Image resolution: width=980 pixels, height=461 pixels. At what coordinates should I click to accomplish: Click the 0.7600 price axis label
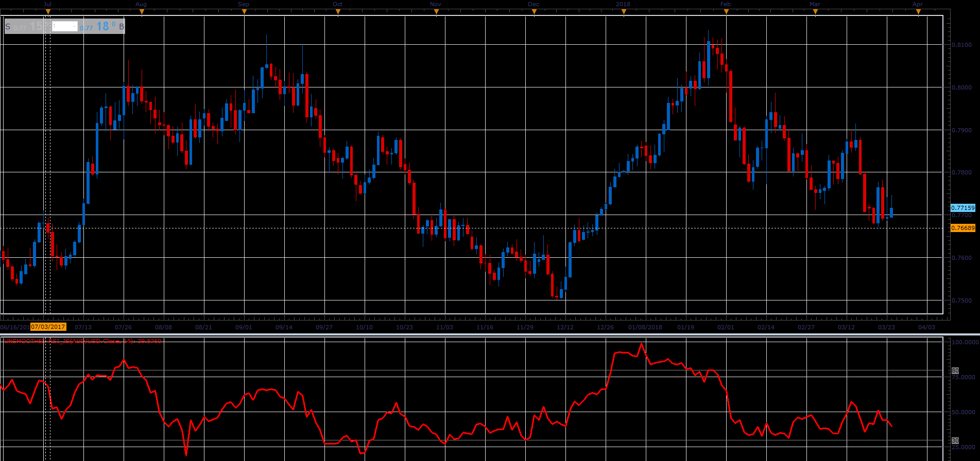tap(961, 258)
